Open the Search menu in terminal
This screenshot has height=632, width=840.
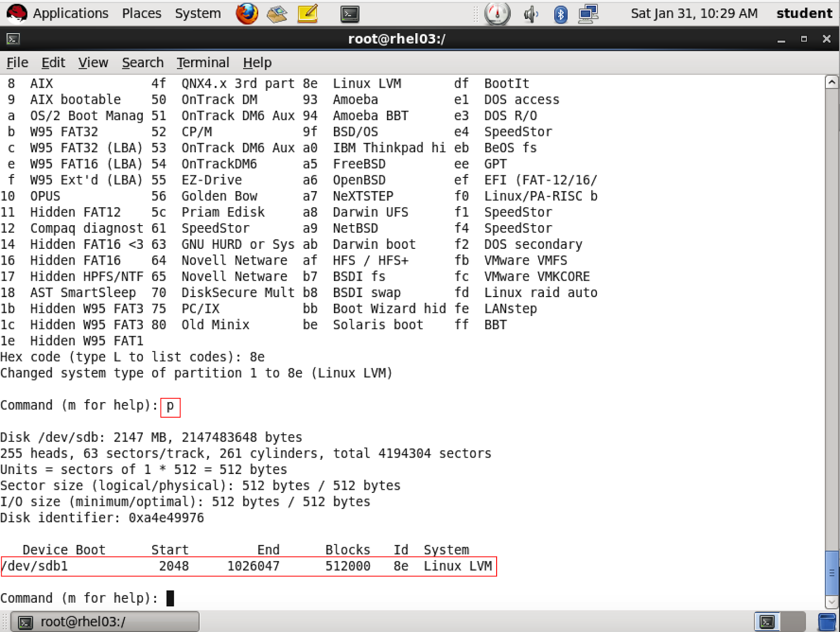(x=143, y=62)
